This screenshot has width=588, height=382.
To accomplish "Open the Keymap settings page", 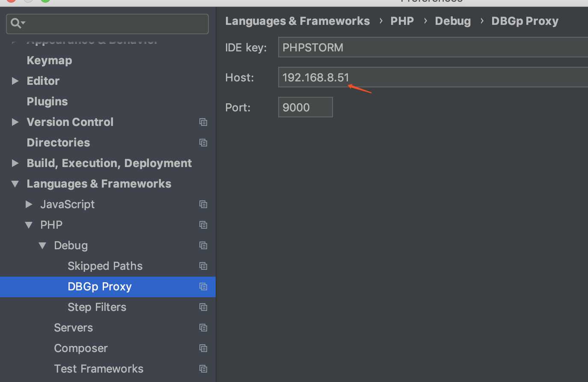I will [49, 60].
